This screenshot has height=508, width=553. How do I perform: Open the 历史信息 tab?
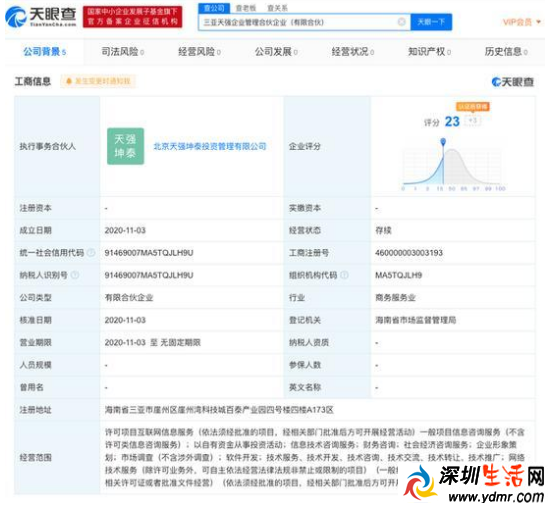coord(506,52)
